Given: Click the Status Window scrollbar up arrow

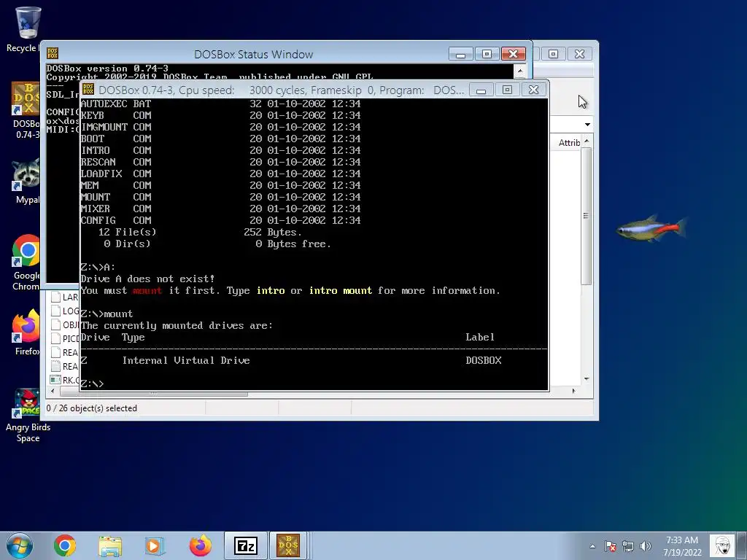Looking at the screenshot, I should coord(520,71).
